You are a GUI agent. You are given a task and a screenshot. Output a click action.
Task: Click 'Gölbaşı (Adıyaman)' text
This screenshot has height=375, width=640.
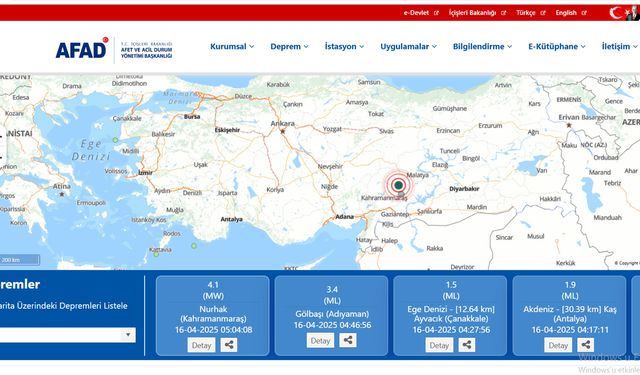coord(332,314)
